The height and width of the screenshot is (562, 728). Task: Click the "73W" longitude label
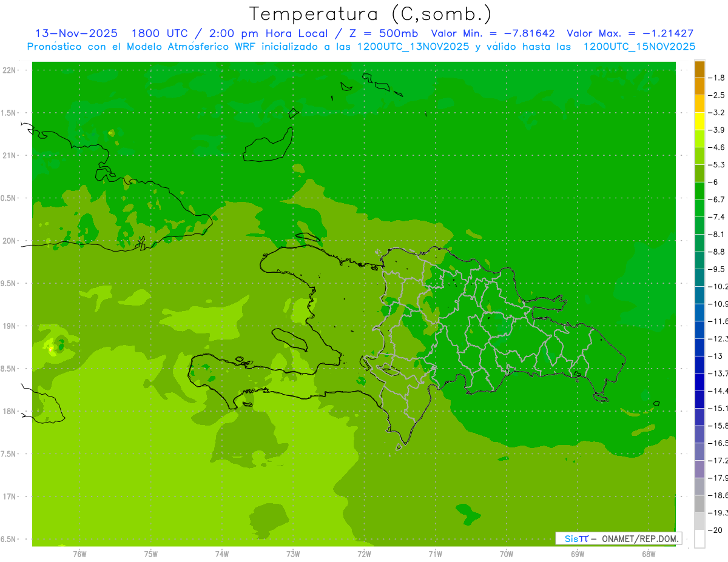coord(293,554)
